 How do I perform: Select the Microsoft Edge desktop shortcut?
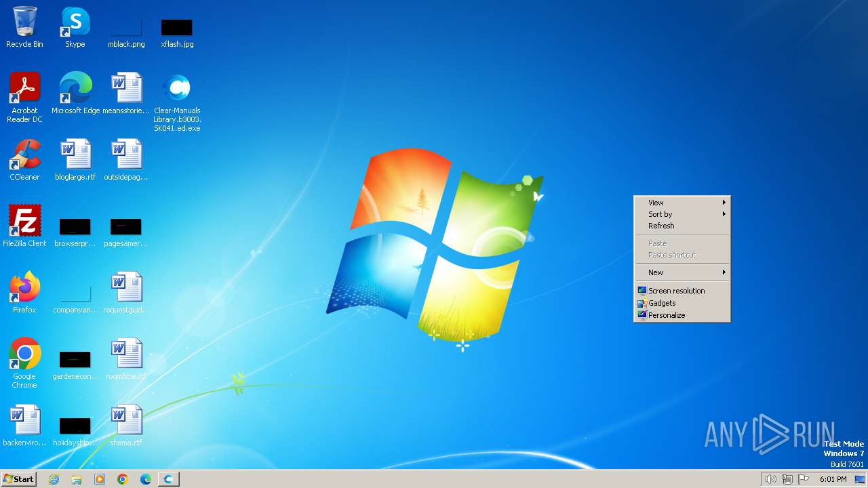(75, 94)
